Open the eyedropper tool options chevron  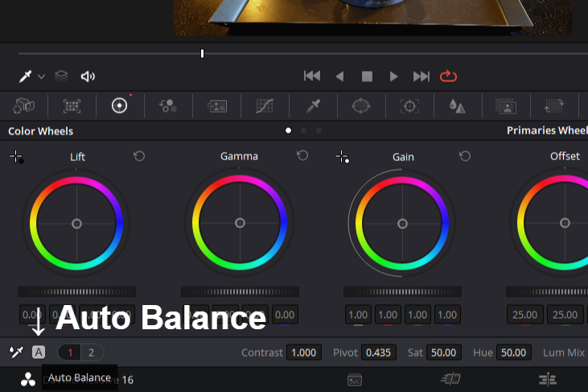pyautogui.click(x=41, y=76)
